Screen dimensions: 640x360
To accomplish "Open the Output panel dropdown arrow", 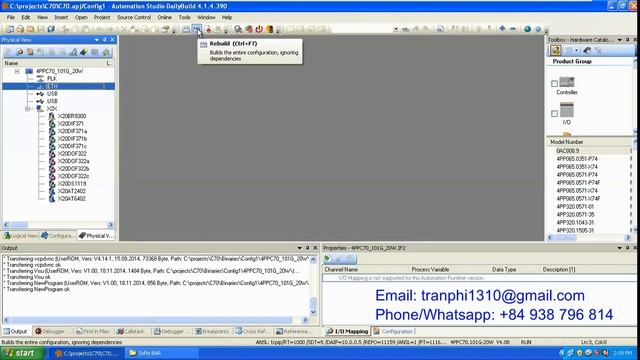I will point(300,248).
